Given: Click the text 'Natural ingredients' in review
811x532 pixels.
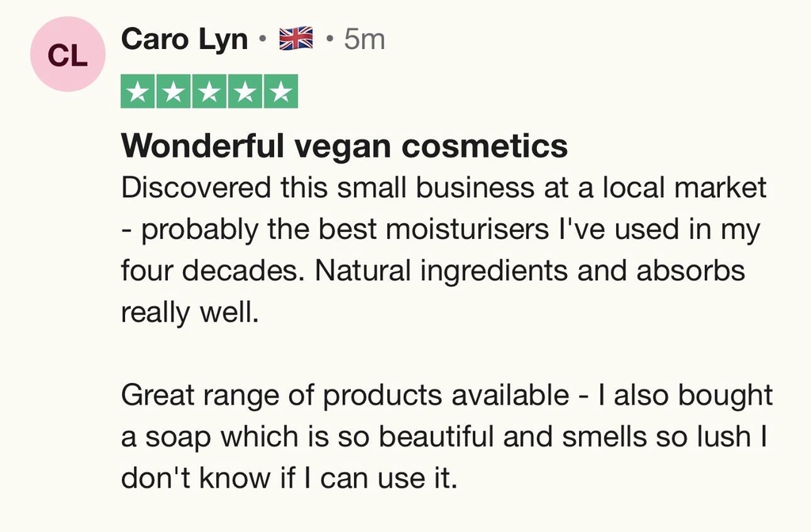Looking at the screenshot, I should [441, 271].
